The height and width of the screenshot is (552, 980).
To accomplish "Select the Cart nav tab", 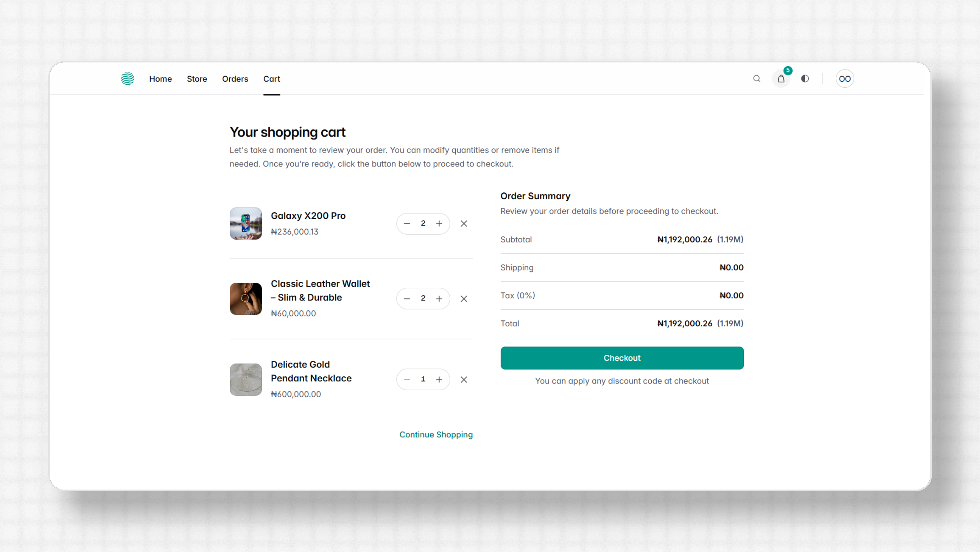I will click(272, 79).
